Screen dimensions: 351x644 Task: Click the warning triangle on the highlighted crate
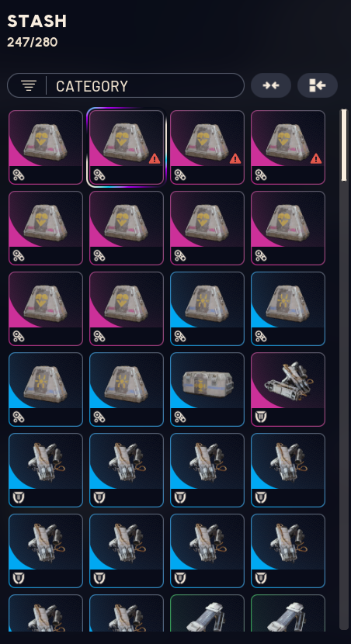tap(154, 158)
